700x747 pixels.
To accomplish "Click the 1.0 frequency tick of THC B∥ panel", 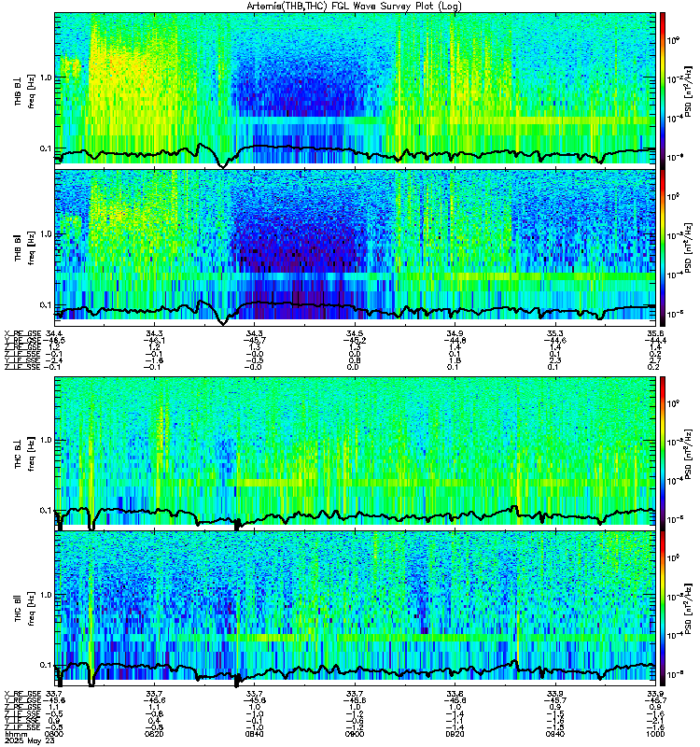I will (45, 595).
